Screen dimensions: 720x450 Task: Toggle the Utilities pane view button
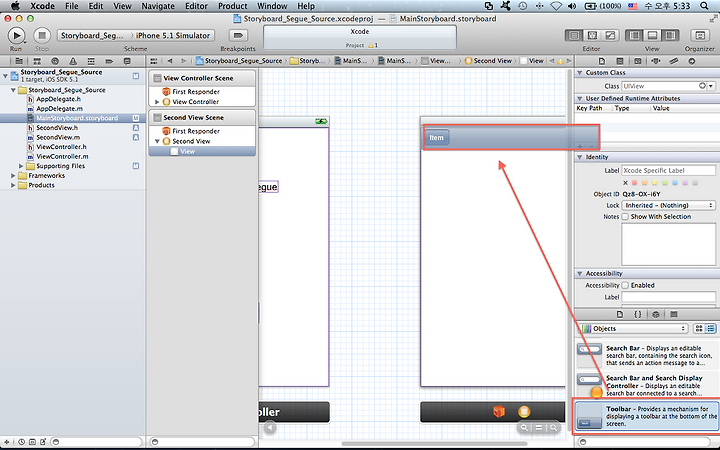coord(670,35)
